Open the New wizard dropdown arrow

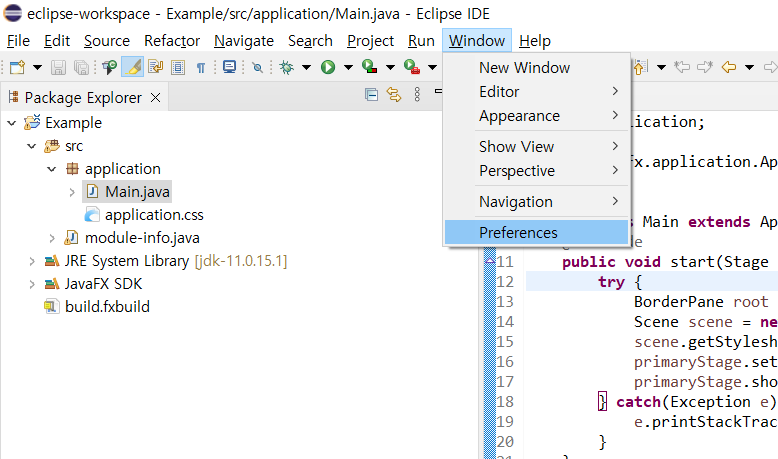pos(37,67)
